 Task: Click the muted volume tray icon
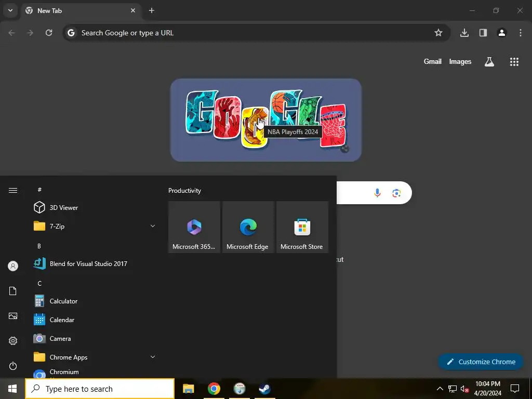point(465,389)
